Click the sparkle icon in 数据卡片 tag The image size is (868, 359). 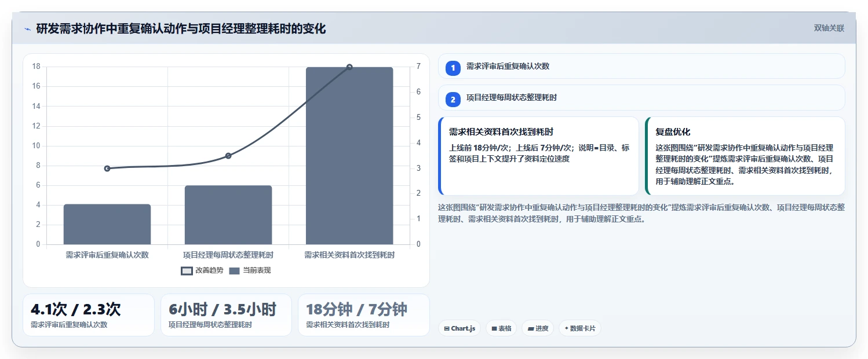[567, 329]
